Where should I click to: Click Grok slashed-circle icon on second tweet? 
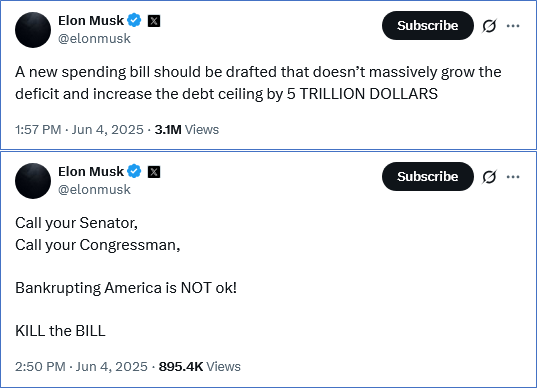[489, 177]
